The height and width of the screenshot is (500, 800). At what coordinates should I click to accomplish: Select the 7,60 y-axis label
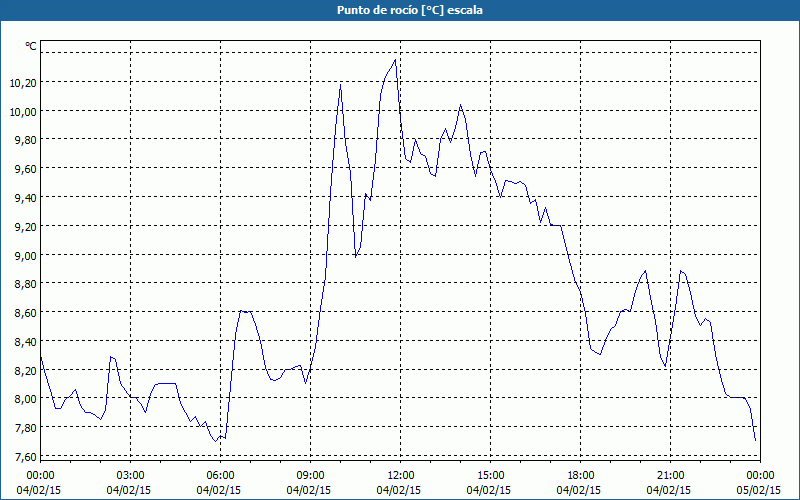[x=26, y=456]
